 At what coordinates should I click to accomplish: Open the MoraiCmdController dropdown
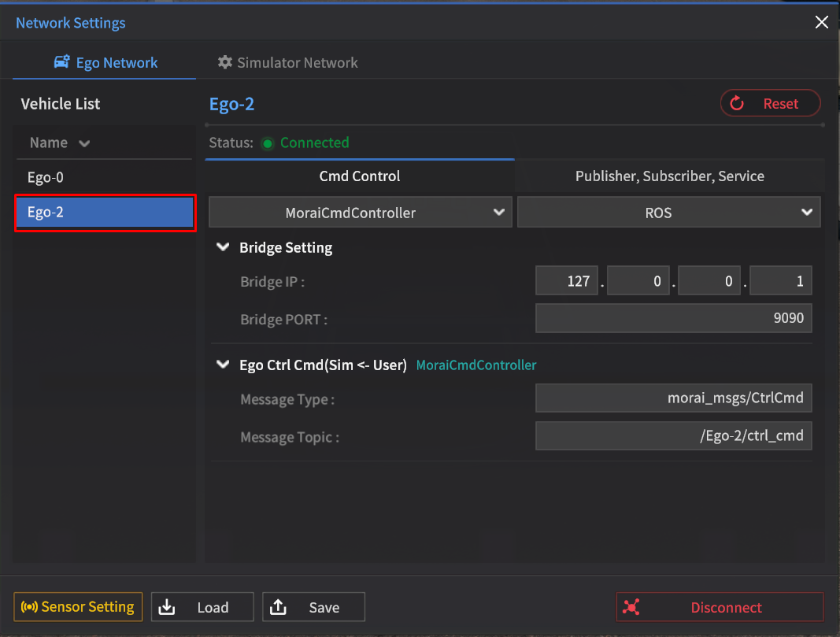pyautogui.click(x=360, y=213)
